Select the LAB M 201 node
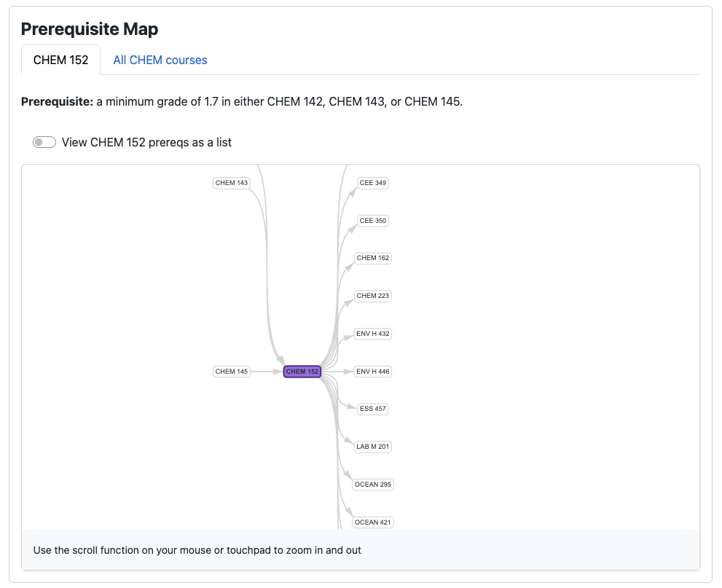 pyautogui.click(x=372, y=447)
